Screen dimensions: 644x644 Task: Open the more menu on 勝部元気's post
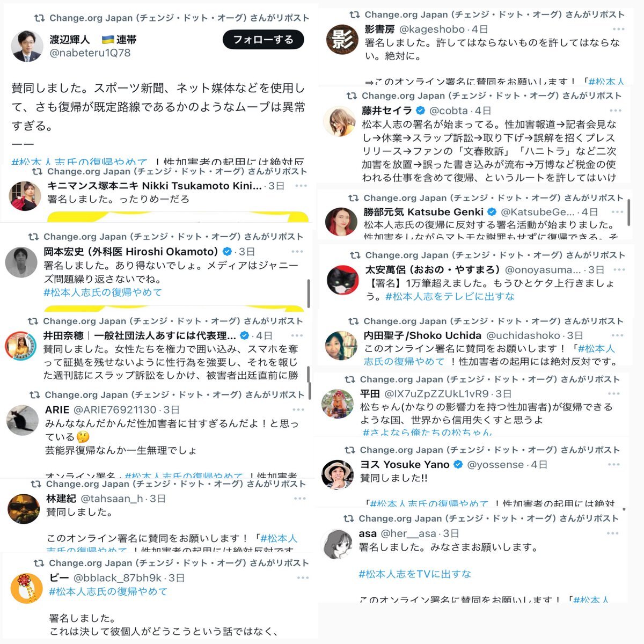[615, 212]
